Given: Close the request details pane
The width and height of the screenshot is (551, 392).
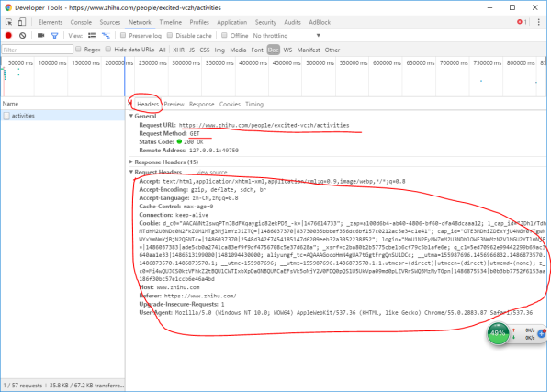Looking at the screenshot, I should (x=129, y=105).
